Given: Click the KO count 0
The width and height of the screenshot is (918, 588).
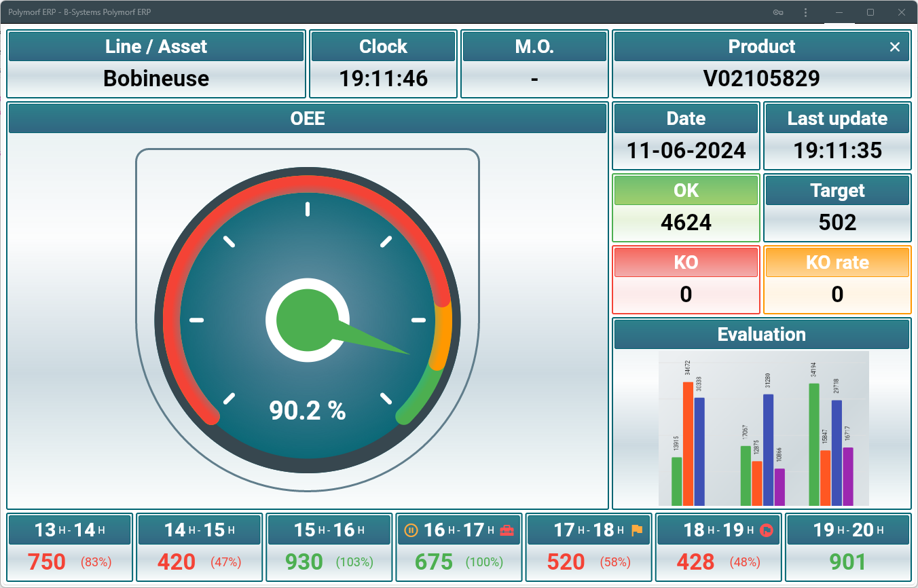Looking at the screenshot, I should [686, 294].
